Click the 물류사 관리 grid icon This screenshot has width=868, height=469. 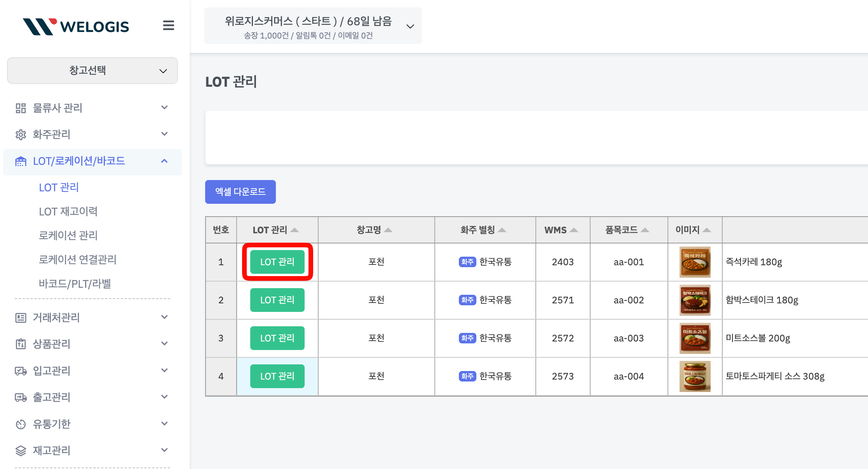pos(21,108)
